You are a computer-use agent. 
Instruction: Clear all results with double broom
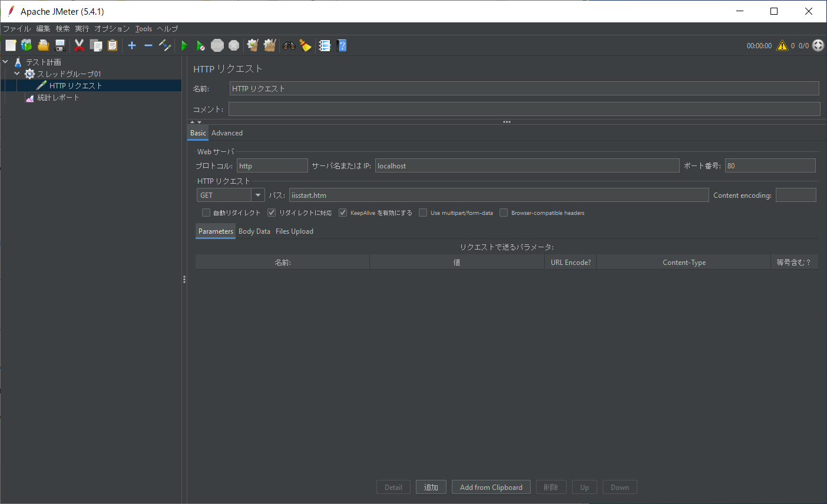[x=270, y=45]
